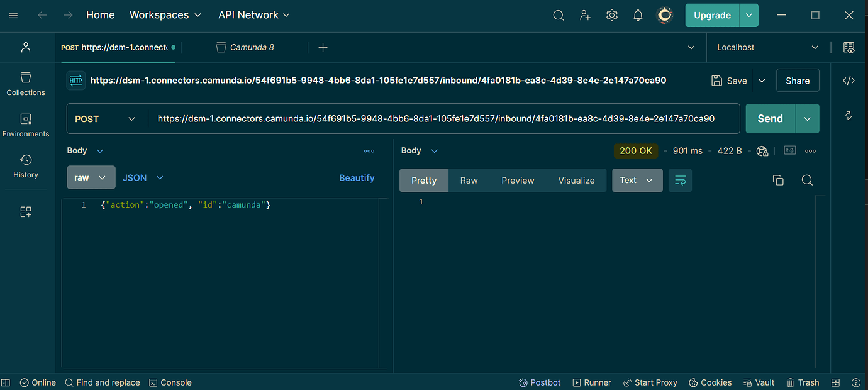868x390 pixels.
Task: Click Start Proxy
Action: (650, 382)
